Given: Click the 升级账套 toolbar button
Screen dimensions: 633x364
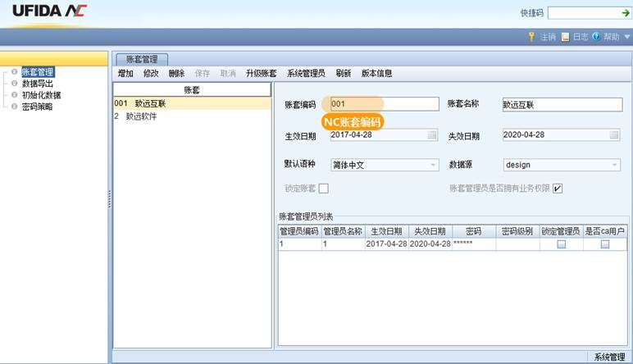Looking at the screenshot, I should pos(262,74).
